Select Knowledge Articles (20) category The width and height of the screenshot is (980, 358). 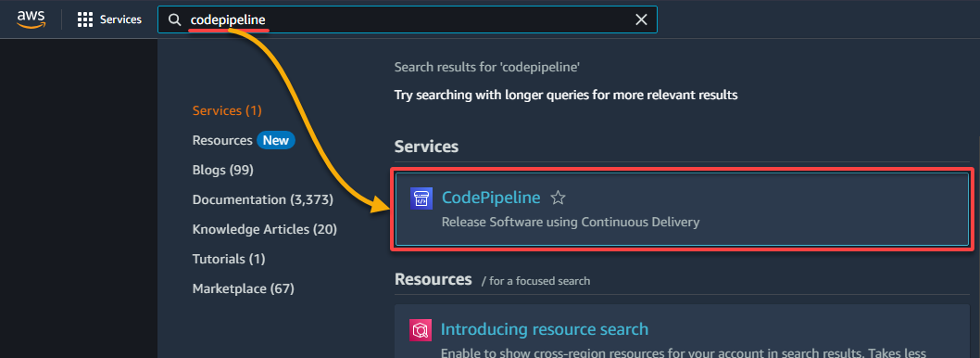[x=265, y=230]
